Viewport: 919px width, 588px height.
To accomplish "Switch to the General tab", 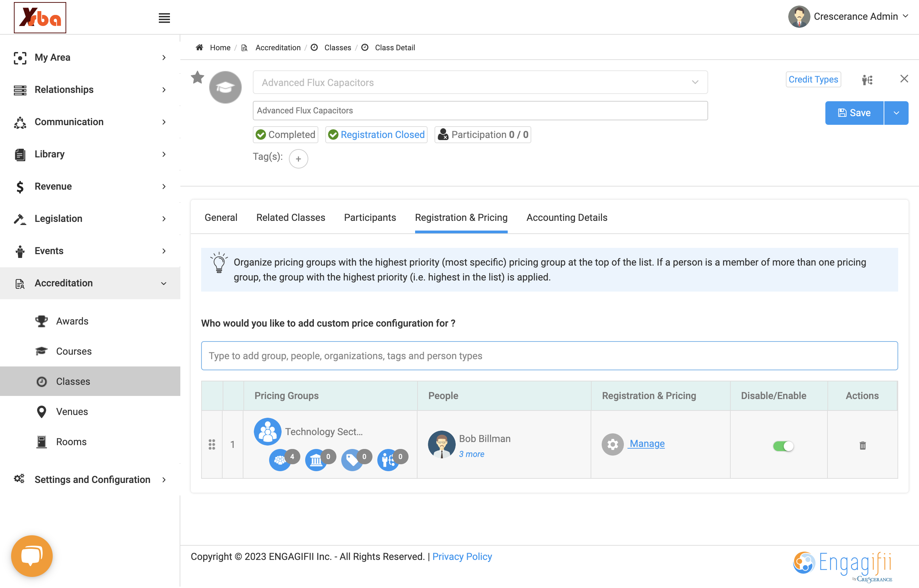I will click(x=221, y=217).
